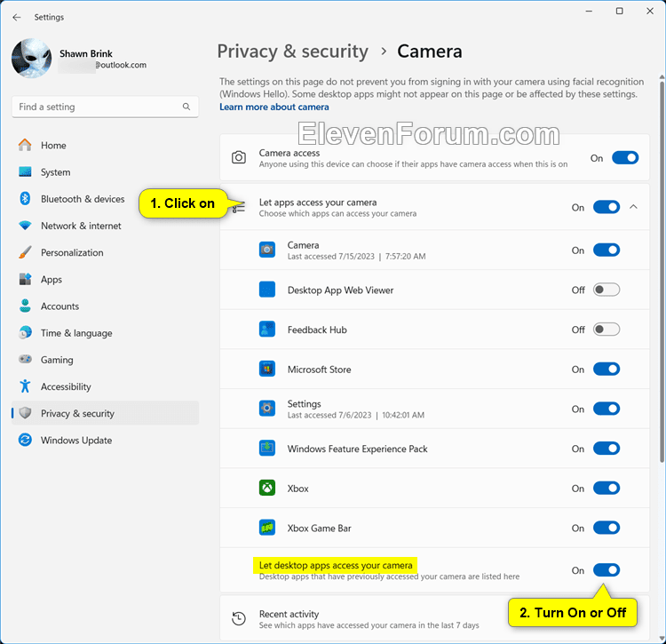This screenshot has width=666, height=644.
Task: Click the Settings gear app icon
Action: pos(267,409)
